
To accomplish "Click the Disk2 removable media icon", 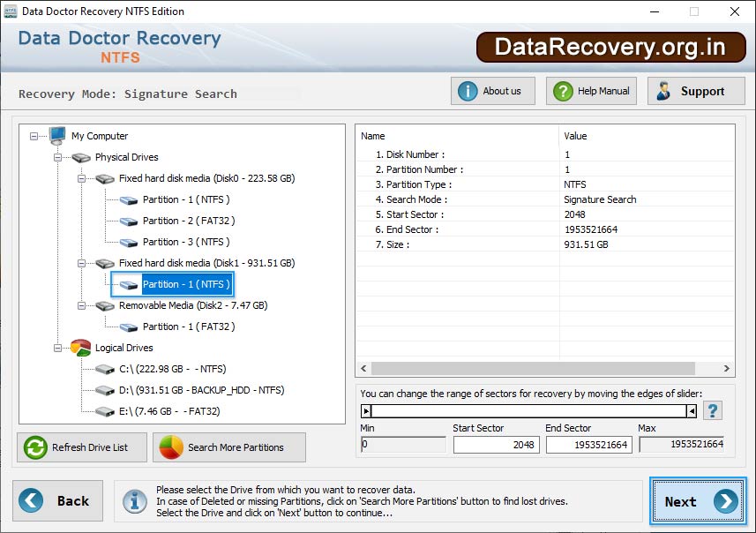I will point(105,306).
